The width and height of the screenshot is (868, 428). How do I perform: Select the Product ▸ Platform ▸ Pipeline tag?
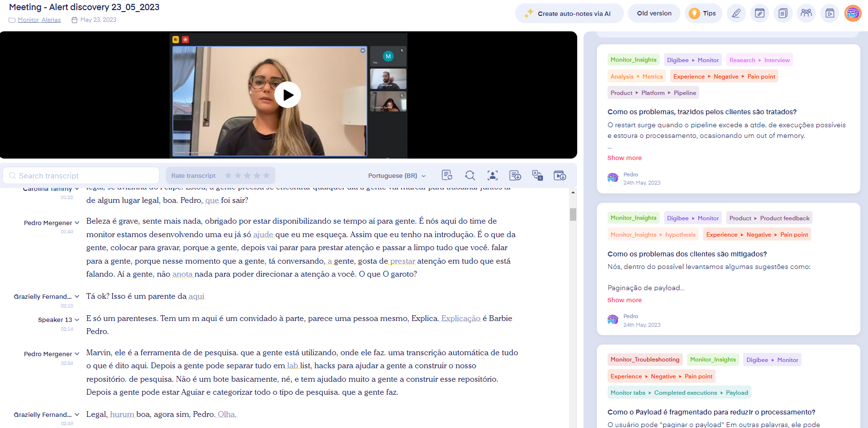(653, 93)
